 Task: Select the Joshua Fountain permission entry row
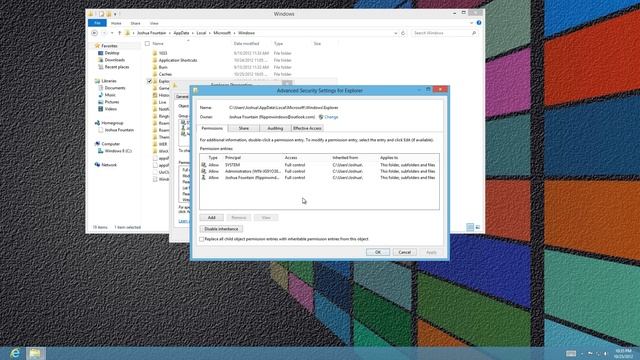pyautogui.click(x=319, y=178)
